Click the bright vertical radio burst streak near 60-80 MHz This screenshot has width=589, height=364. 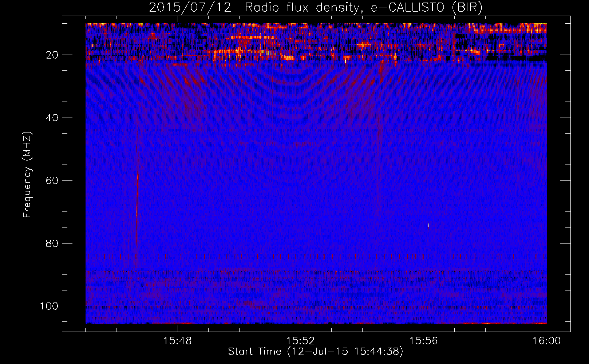click(x=137, y=206)
